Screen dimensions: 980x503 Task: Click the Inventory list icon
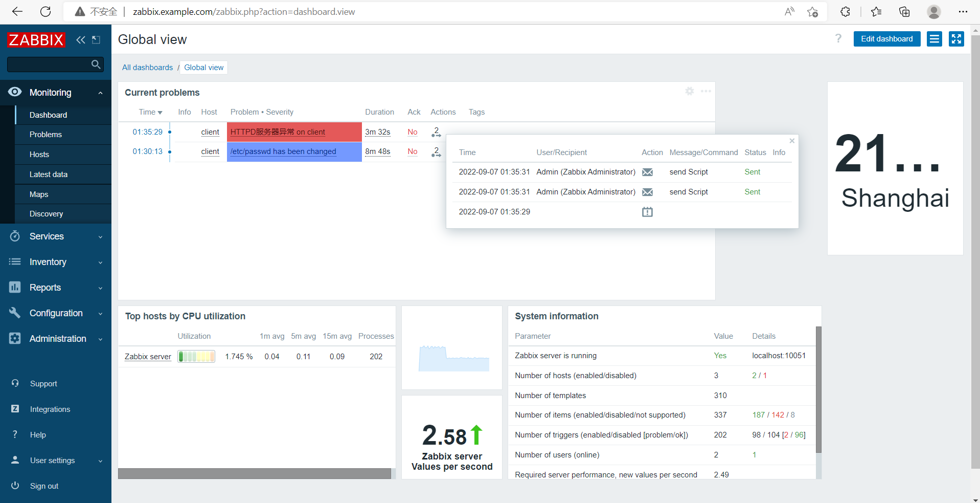[x=15, y=262]
